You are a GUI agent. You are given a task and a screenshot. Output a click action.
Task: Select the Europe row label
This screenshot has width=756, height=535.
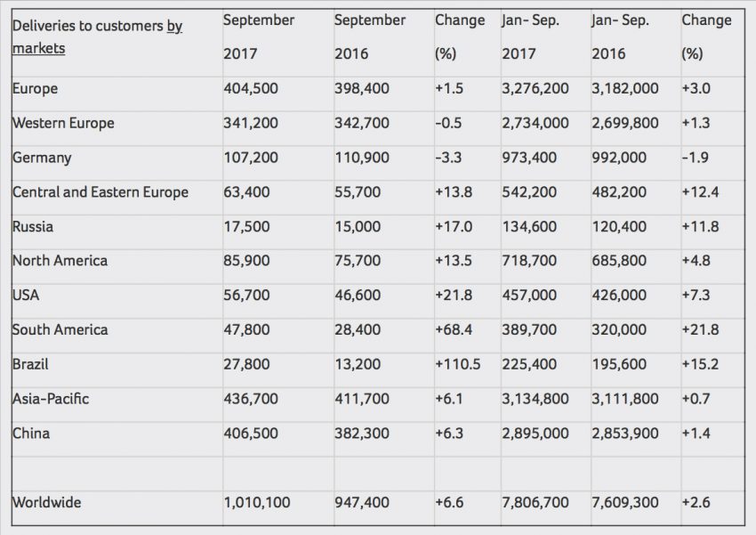tap(36, 89)
